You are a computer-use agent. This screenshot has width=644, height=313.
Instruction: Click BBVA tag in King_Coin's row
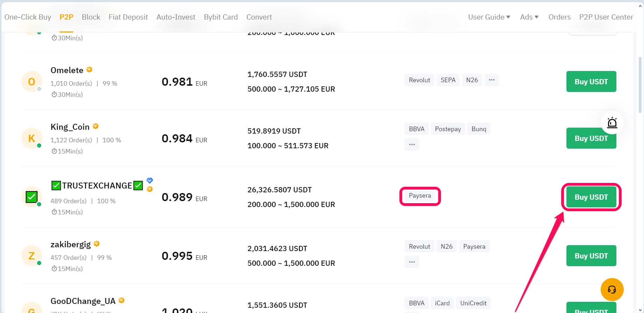(417, 129)
